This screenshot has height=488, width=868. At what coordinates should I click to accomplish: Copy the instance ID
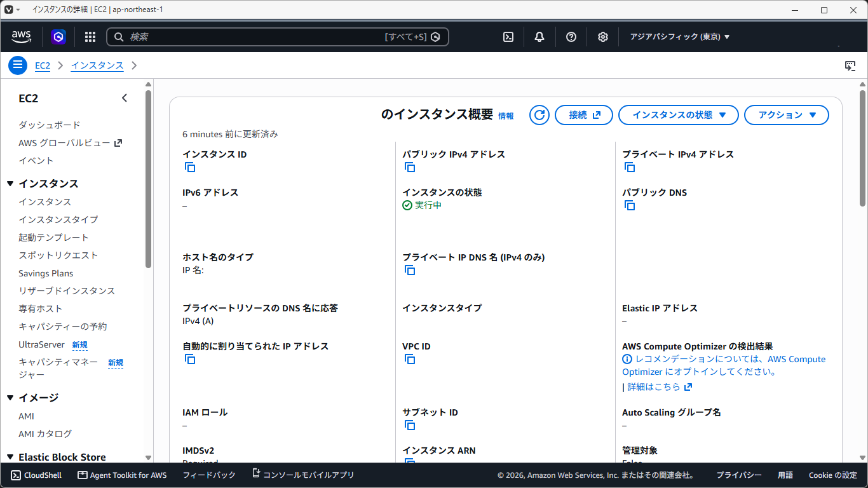click(x=190, y=167)
